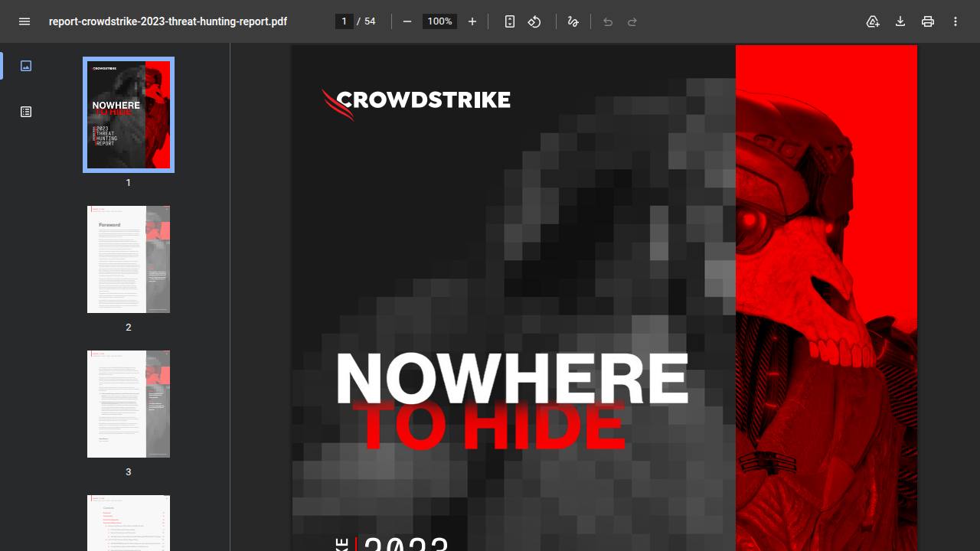Viewport: 980px width, 551px height.
Task: Show the page thumbnails view
Action: 26,66
